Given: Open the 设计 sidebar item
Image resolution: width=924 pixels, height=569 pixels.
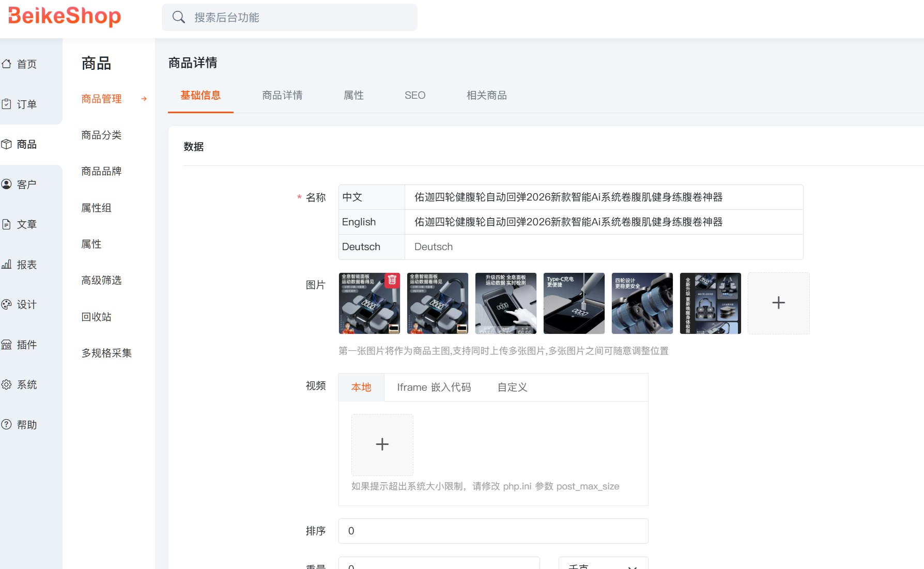Looking at the screenshot, I should 27,304.
